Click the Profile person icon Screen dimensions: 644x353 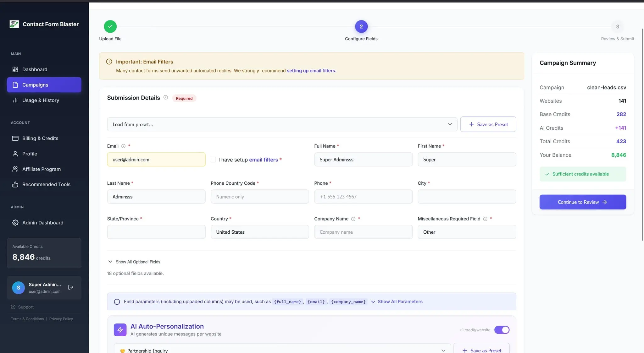point(15,154)
